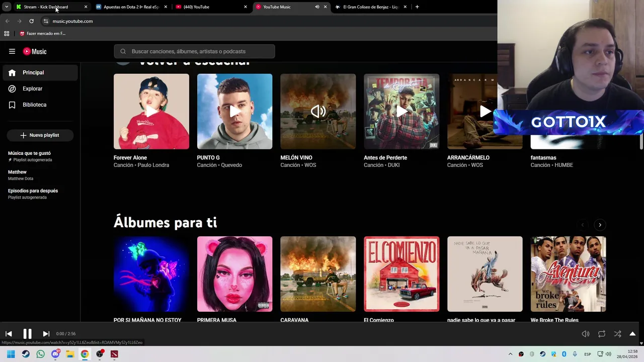Image resolution: width=644 pixels, height=362 pixels.
Task: Open We Broke The Rules album cover
Action: click(569, 274)
